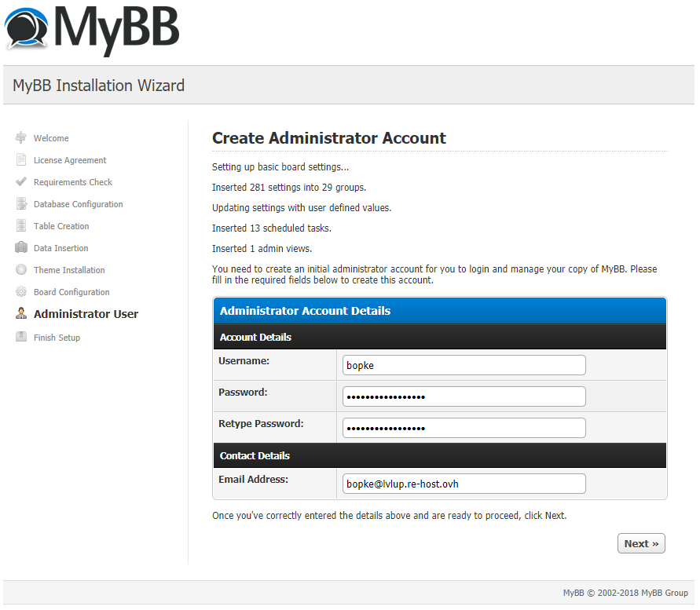Click into the Email Address field
The image size is (700, 610).
click(x=464, y=484)
